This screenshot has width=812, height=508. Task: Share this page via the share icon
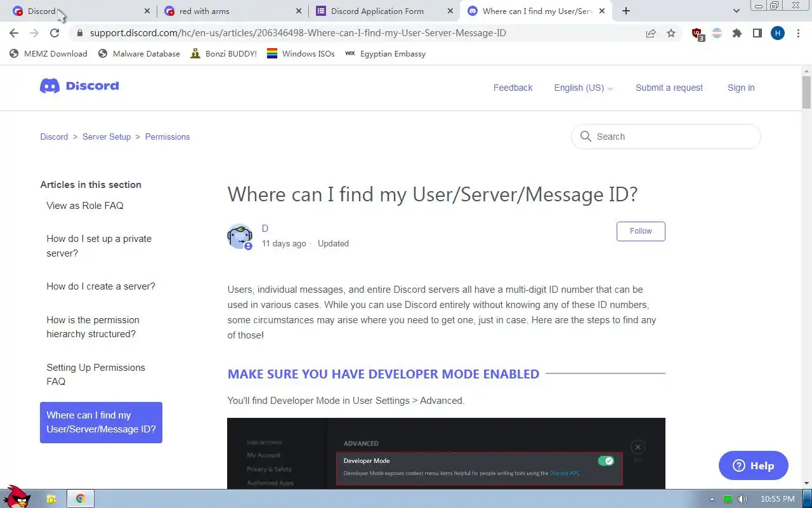coord(651,33)
